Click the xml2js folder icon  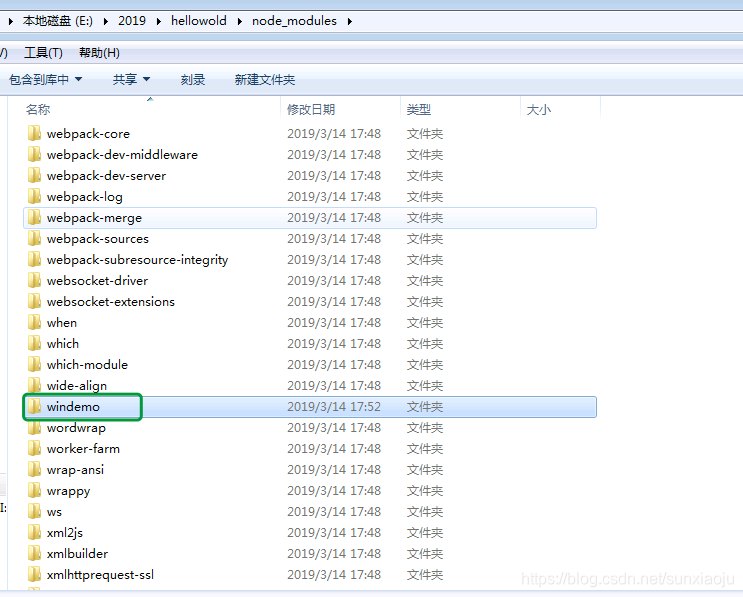(34, 533)
